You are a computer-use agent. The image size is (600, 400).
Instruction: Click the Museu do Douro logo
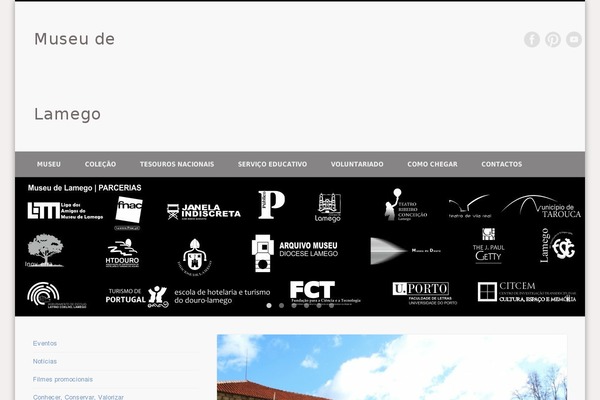click(x=406, y=251)
